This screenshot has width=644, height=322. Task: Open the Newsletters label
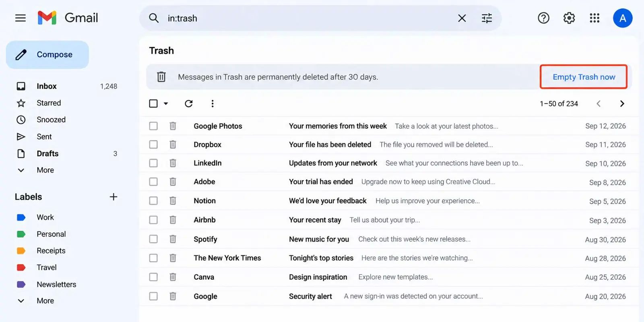click(x=56, y=285)
